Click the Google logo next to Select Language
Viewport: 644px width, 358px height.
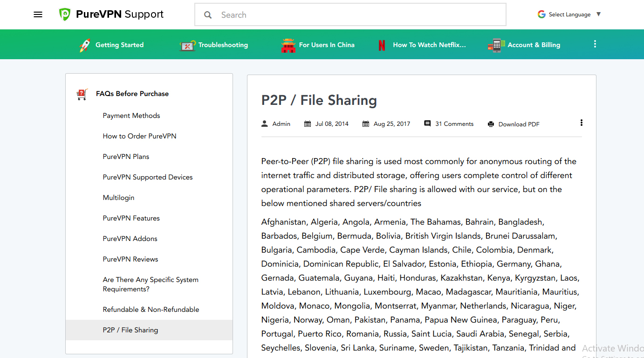click(541, 14)
